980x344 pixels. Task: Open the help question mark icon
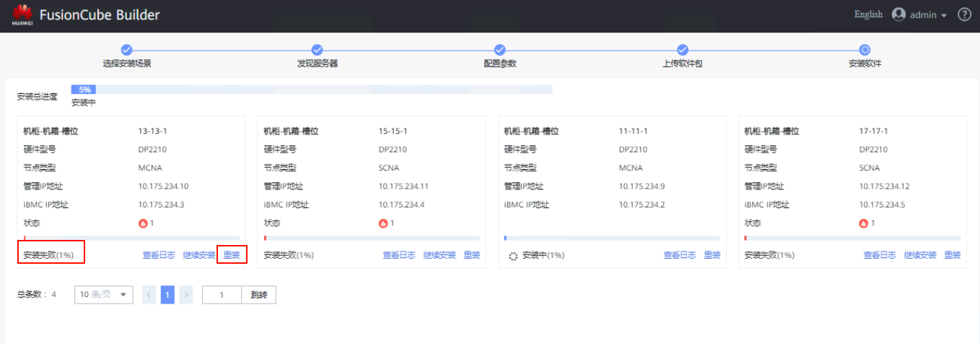pos(964,14)
